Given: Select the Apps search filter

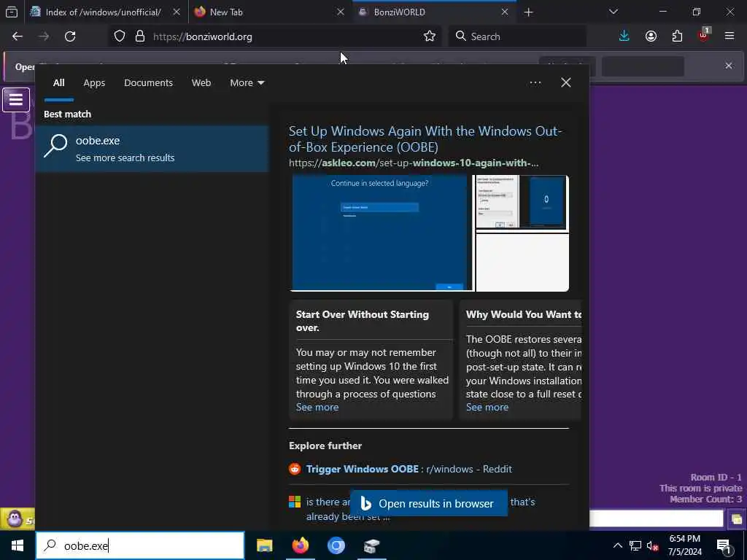Looking at the screenshot, I should tap(94, 83).
